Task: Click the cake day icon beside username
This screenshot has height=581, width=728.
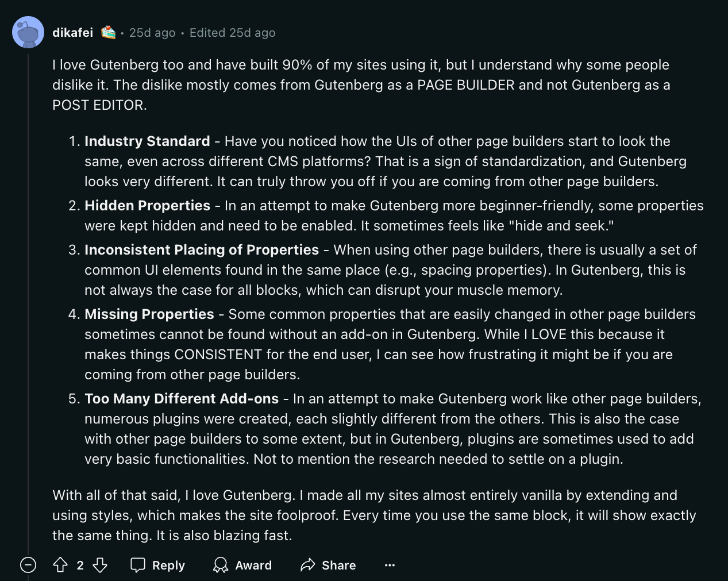Action: click(x=109, y=33)
